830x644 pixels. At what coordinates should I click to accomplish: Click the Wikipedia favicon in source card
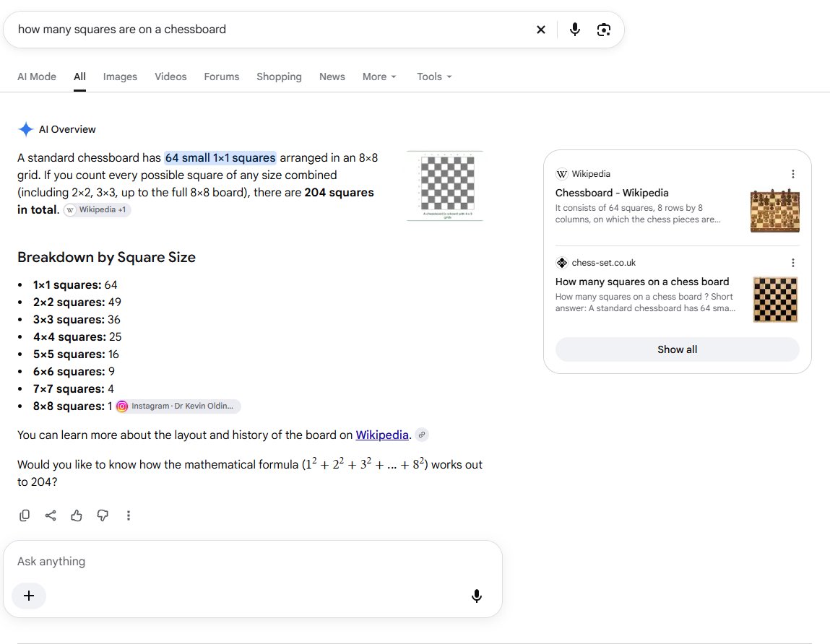pyautogui.click(x=561, y=174)
